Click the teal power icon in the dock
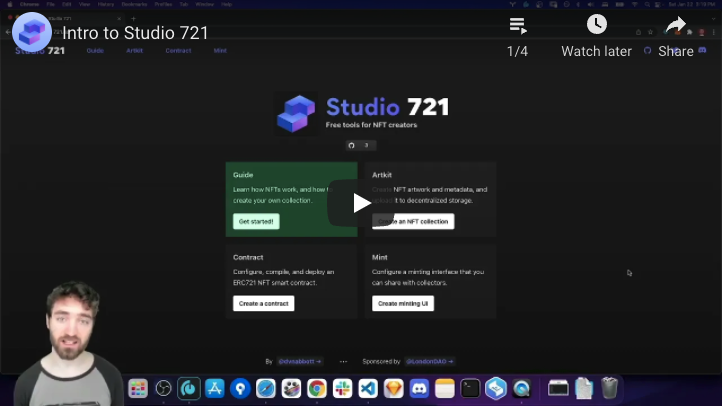This screenshot has width=722, height=406. [189, 389]
